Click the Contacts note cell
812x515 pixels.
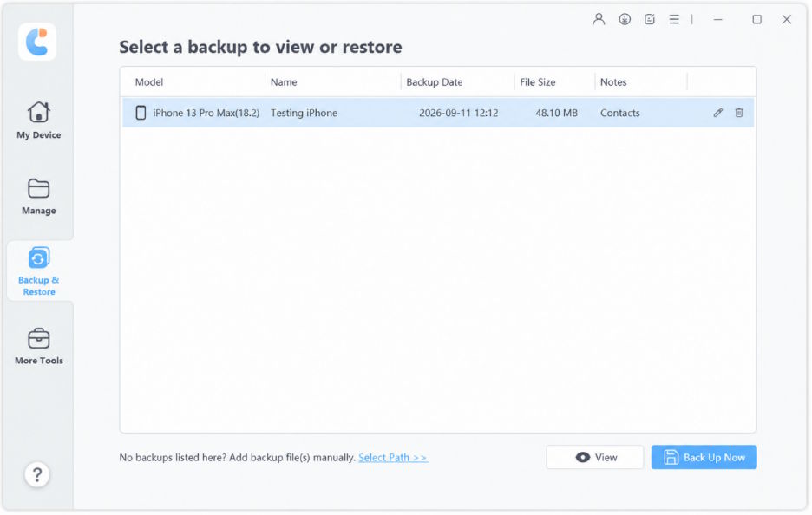(x=620, y=113)
